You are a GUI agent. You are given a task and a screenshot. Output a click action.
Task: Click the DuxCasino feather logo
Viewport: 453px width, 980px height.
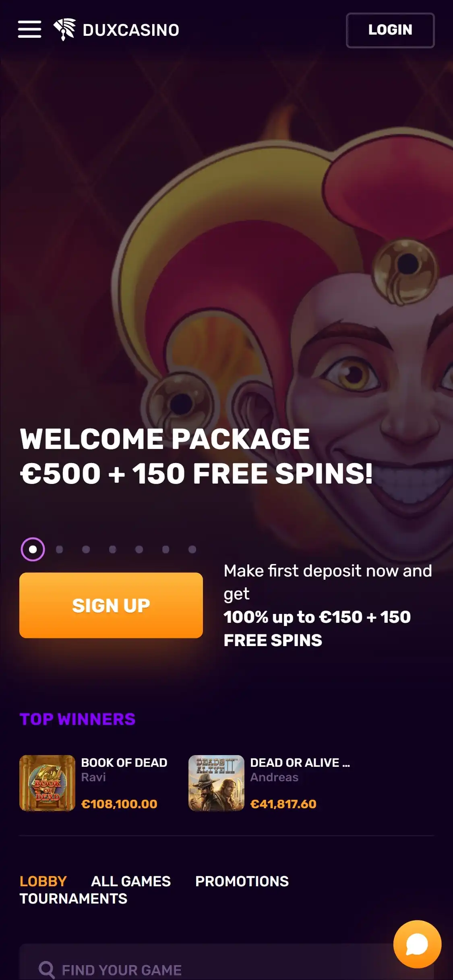pos(64,29)
